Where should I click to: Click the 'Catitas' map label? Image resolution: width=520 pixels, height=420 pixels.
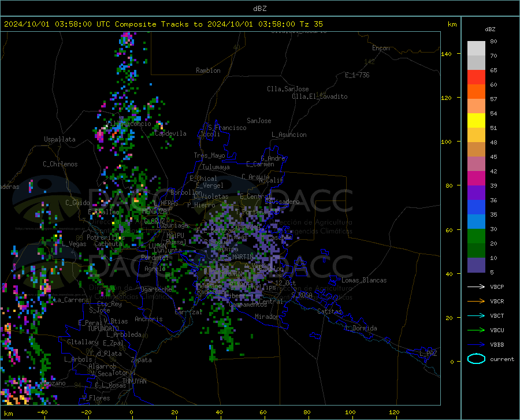[329, 311]
